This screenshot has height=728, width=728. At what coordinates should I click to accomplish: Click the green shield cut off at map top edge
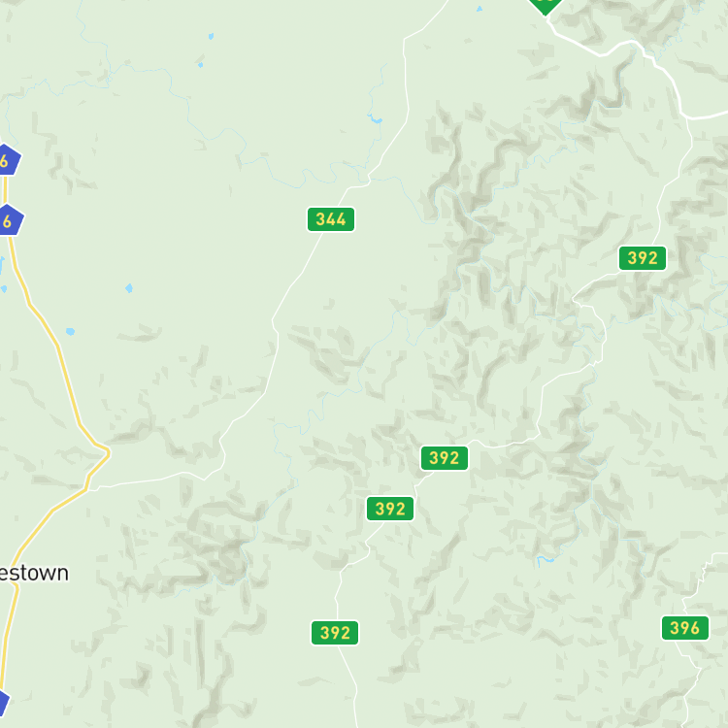click(546, 6)
